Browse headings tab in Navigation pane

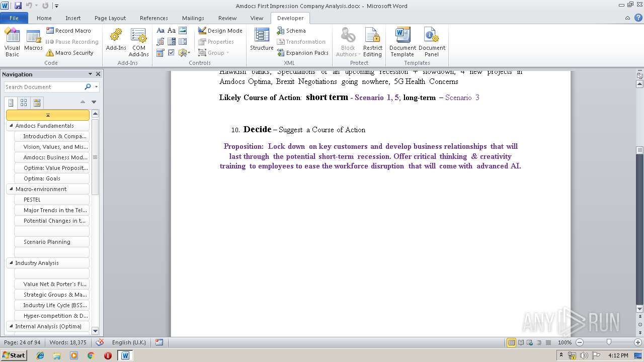coord(11,103)
